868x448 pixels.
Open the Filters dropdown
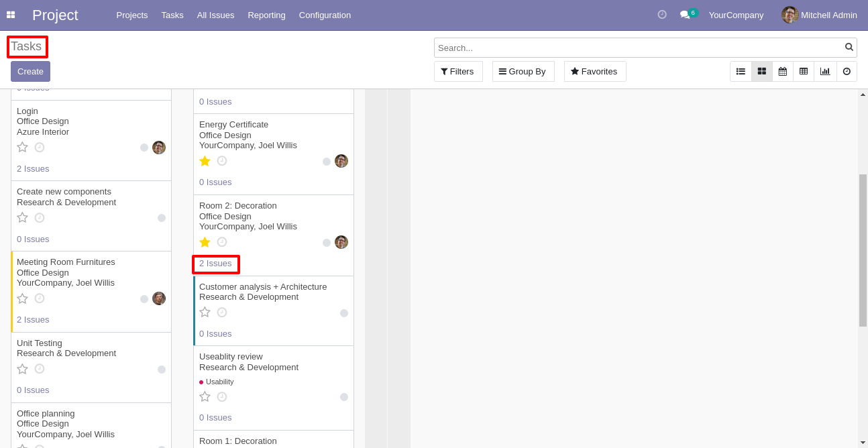pyautogui.click(x=458, y=71)
